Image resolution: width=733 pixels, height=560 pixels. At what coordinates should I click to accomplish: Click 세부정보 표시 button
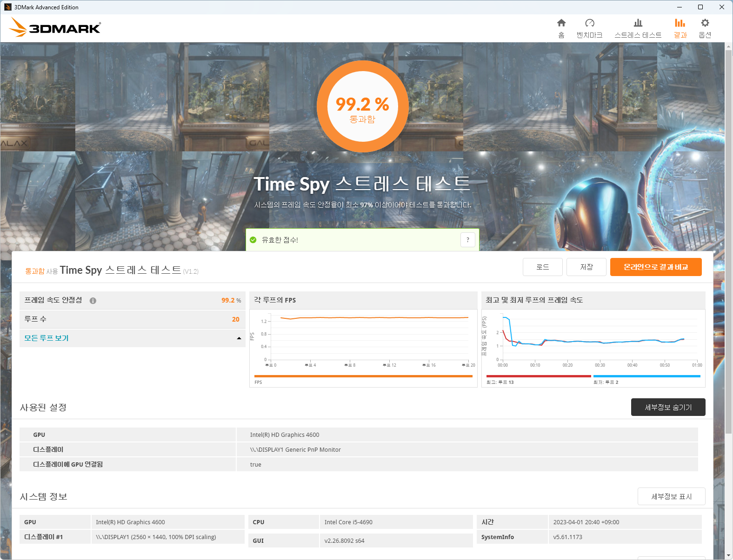point(672,496)
